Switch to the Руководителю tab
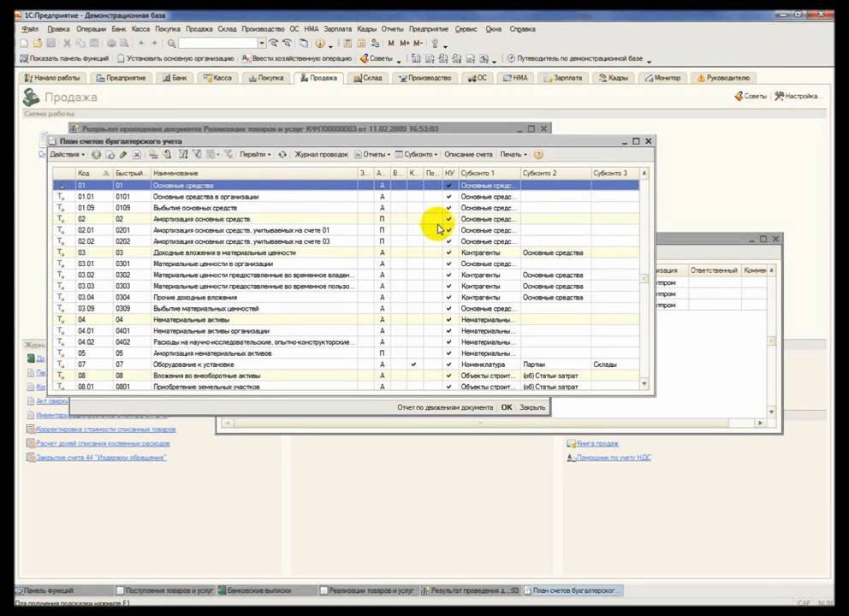The image size is (849, 616). pos(723,78)
